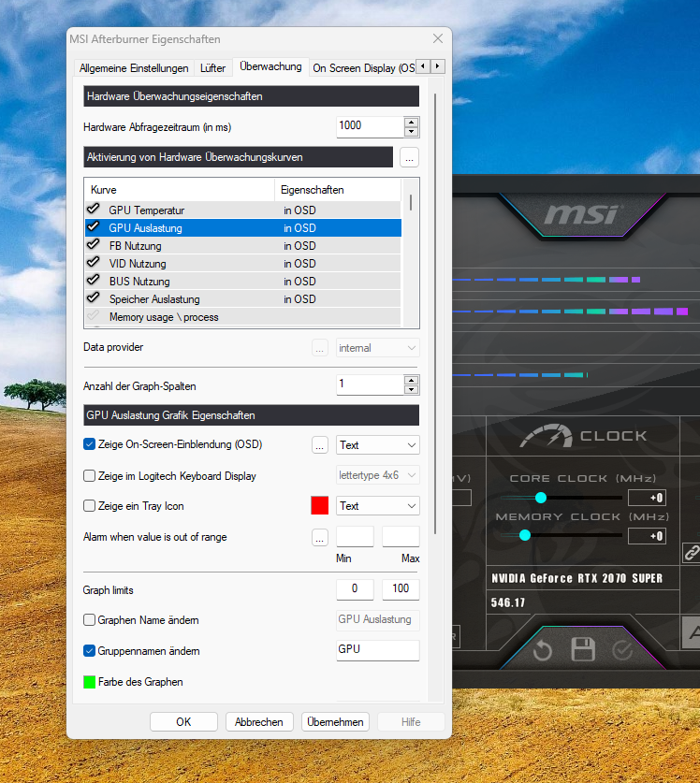Click the reset settings icon in Afterburner
700x783 pixels.
[x=543, y=651]
